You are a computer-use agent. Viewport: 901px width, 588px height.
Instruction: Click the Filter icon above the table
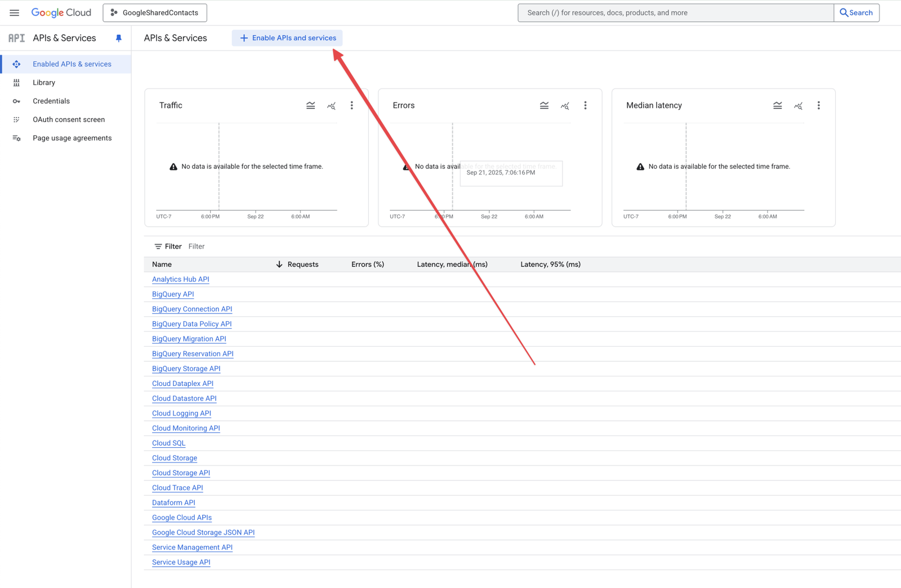pos(158,246)
